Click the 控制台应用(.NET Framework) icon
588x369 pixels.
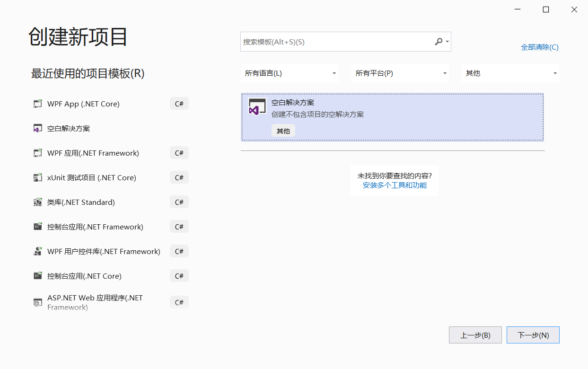(38, 227)
